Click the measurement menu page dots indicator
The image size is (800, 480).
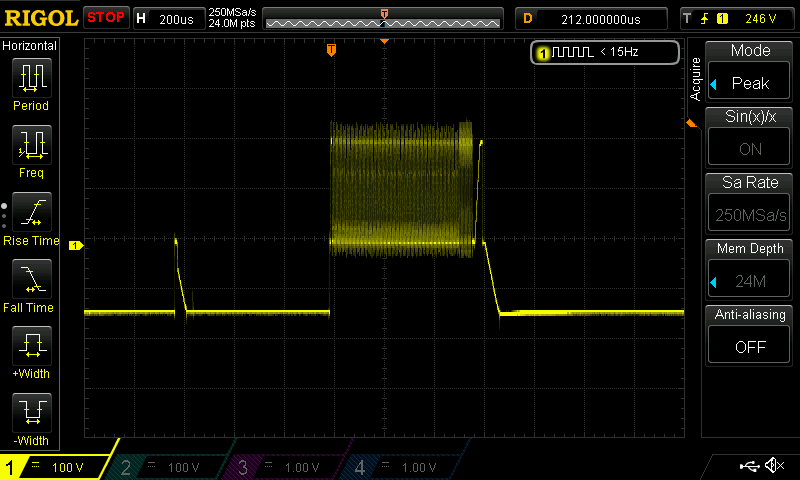pyautogui.click(x=4, y=216)
